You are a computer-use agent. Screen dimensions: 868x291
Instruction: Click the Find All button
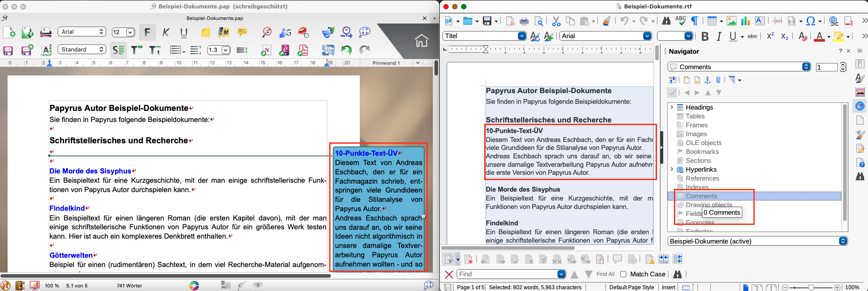605,274
